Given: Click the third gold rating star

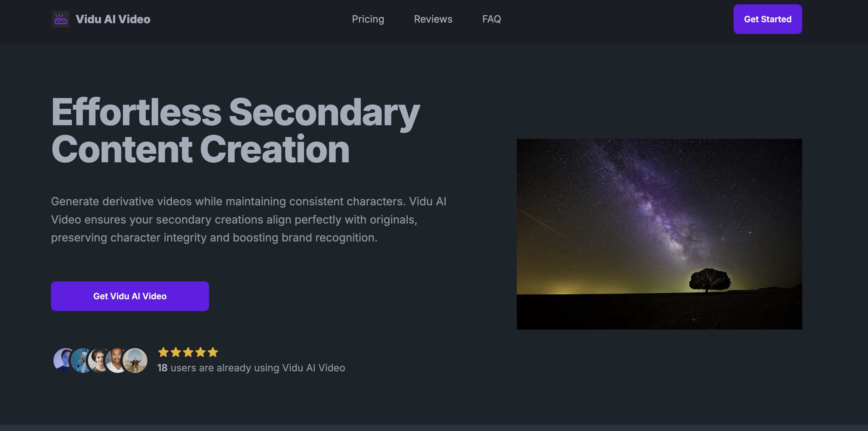Looking at the screenshot, I should pyautogui.click(x=188, y=352).
